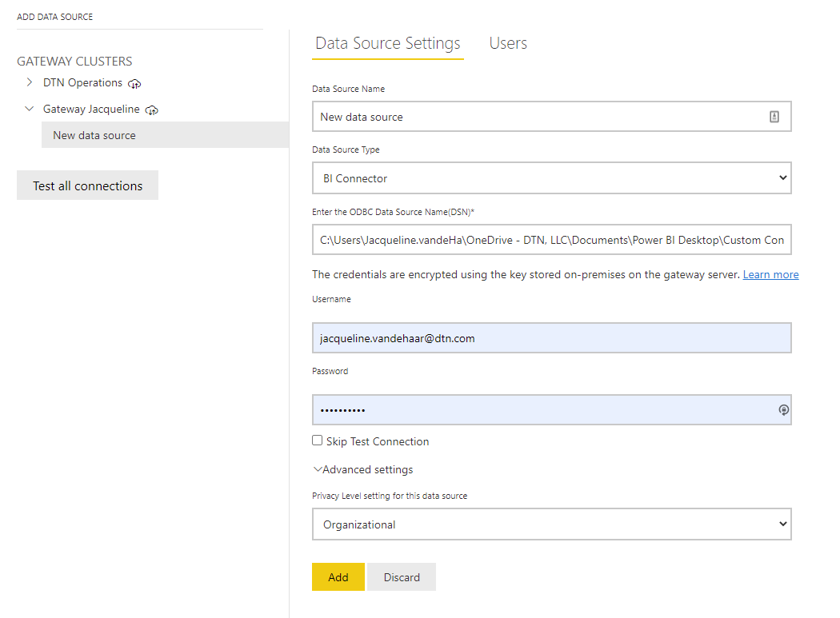840x618 pixels.
Task: Click Test all connections button
Action: point(87,185)
